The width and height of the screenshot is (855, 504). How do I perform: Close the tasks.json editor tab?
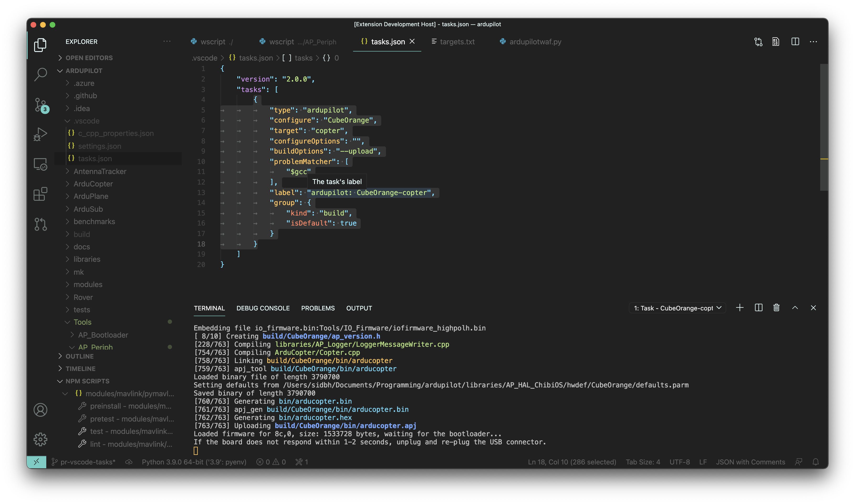click(412, 41)
